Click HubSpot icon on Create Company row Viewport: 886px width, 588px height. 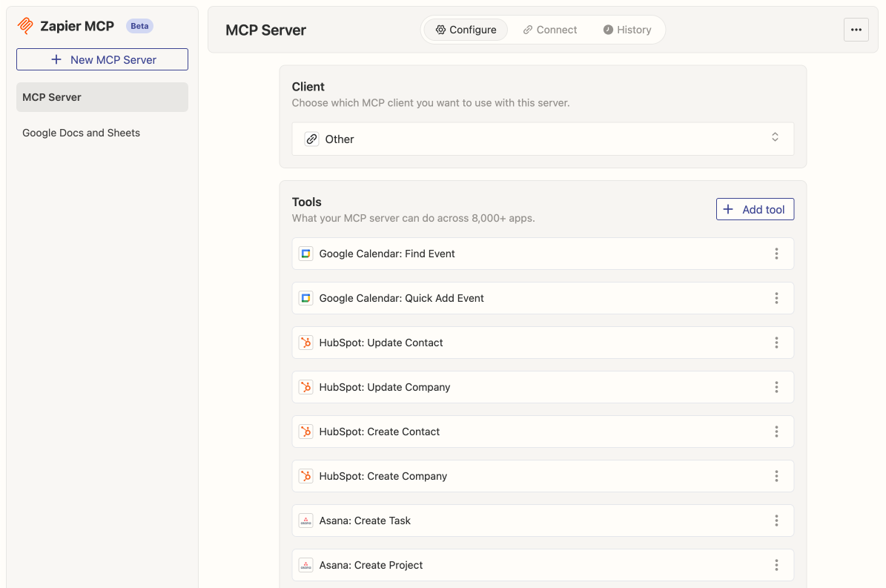(305, 476)
